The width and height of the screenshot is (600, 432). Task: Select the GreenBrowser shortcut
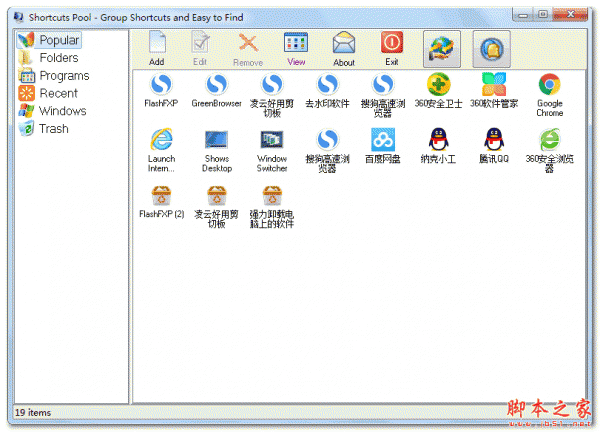coord(217,91)
